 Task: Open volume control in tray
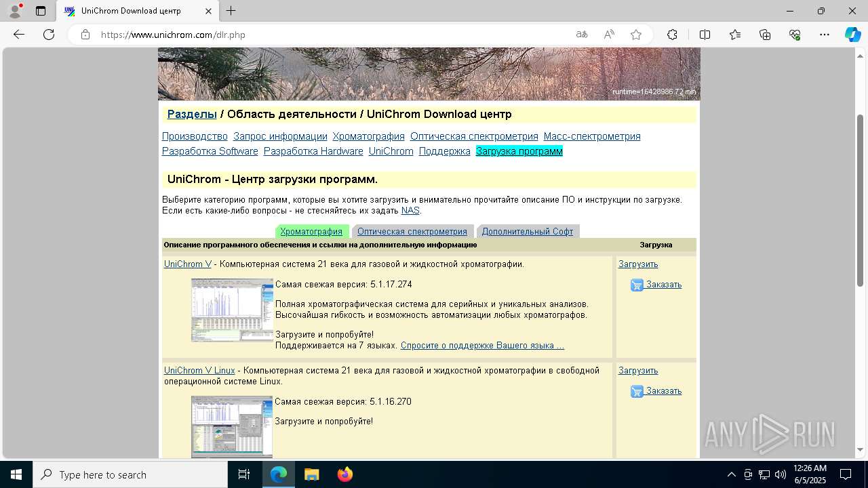(781, 474)
